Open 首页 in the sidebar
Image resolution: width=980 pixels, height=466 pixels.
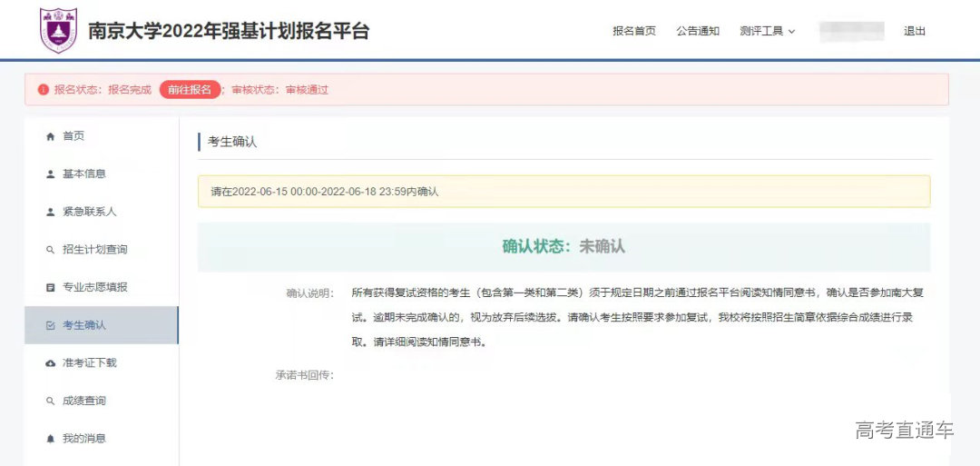pos(102,136)
